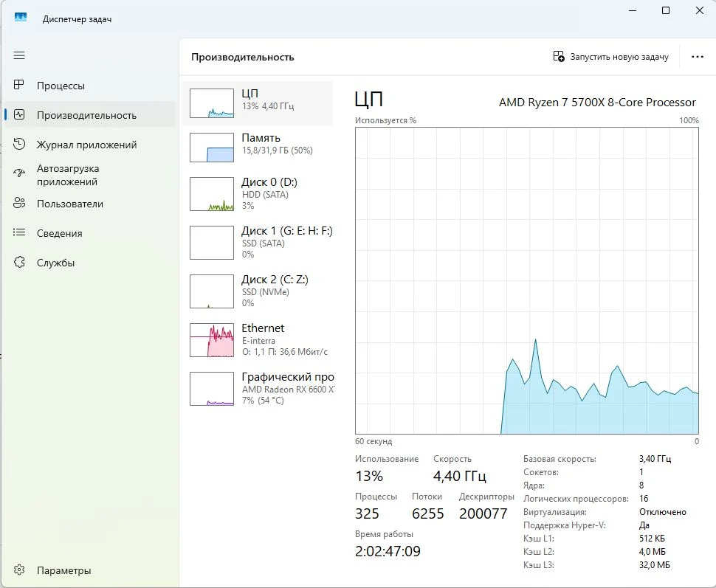Open the Службы page
Image resolution: width=716 pixels, height=588 pixels.
pos(89,263)
